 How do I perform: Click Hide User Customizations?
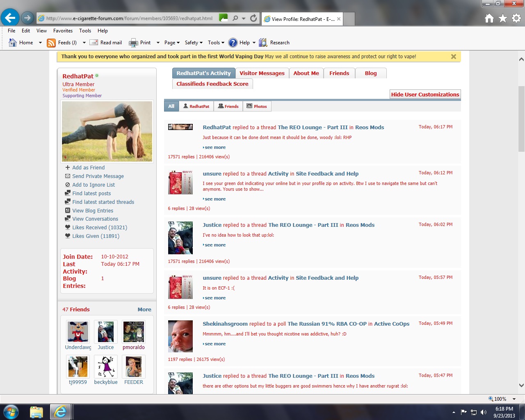(x=425, y=94)
